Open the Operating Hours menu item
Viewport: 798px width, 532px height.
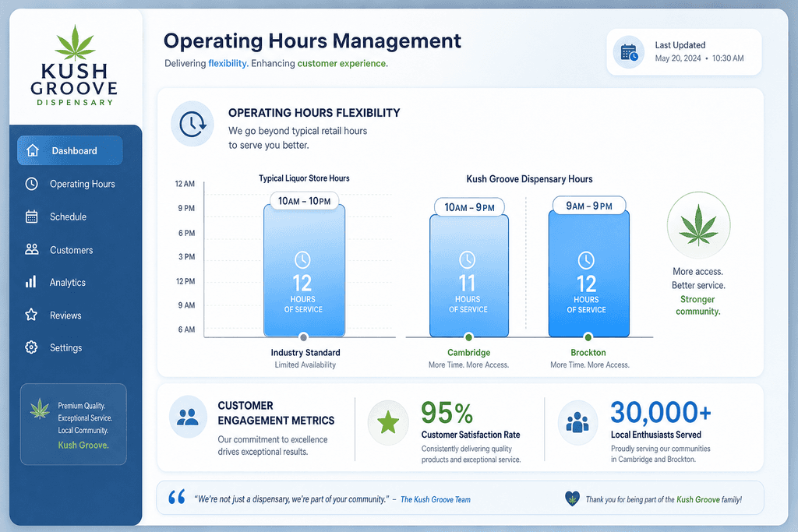[70, 184]
